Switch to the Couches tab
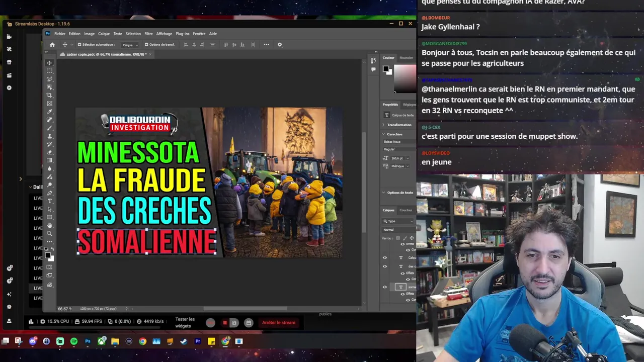This screenshot has width=644, height=362. 406,210
